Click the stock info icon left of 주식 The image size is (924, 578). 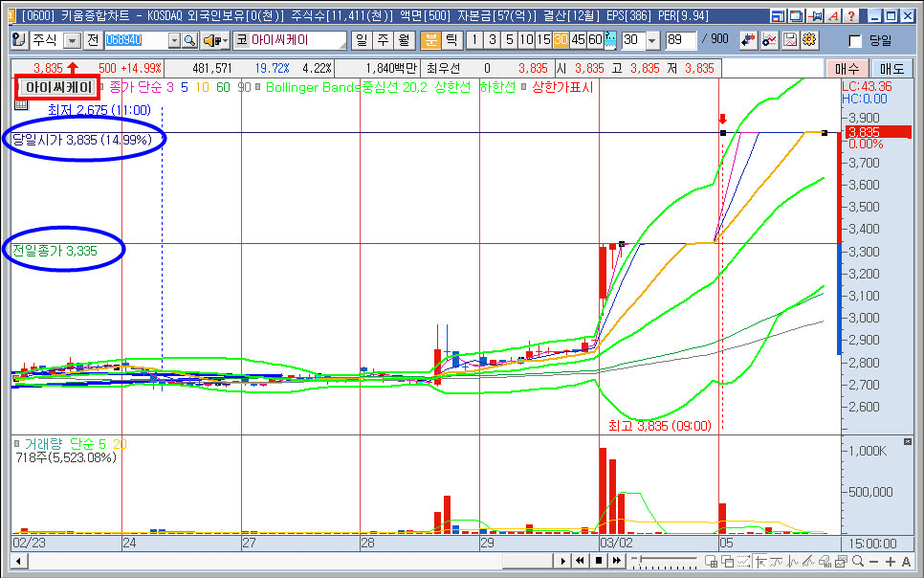(19, 40)
